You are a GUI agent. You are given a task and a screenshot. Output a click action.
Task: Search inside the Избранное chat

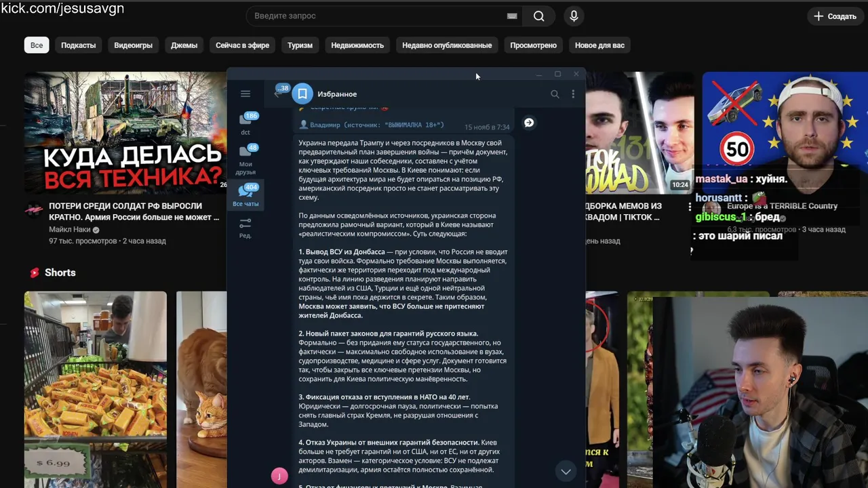pos(555,94)
